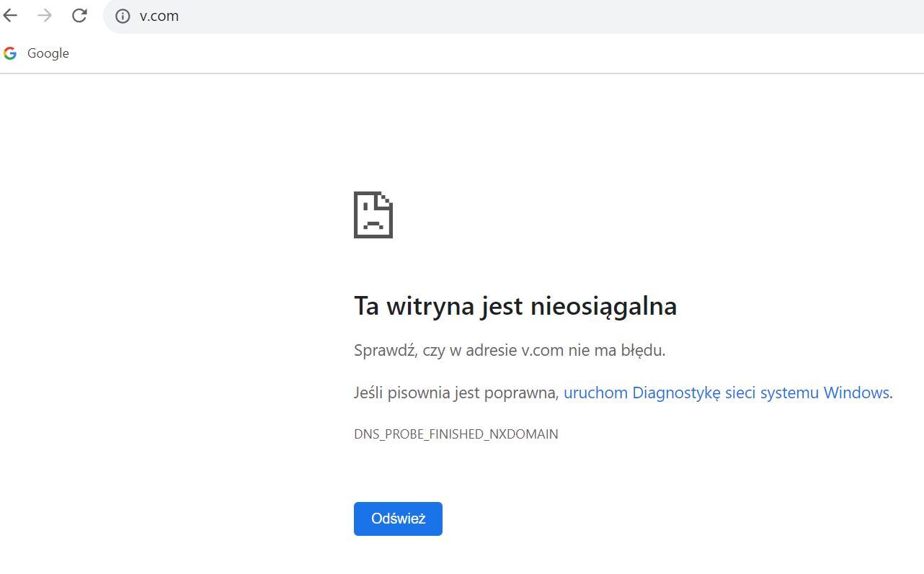Click the browser Back arrow
The width and height of the screenshot is (924, 574).
point(10,15)
